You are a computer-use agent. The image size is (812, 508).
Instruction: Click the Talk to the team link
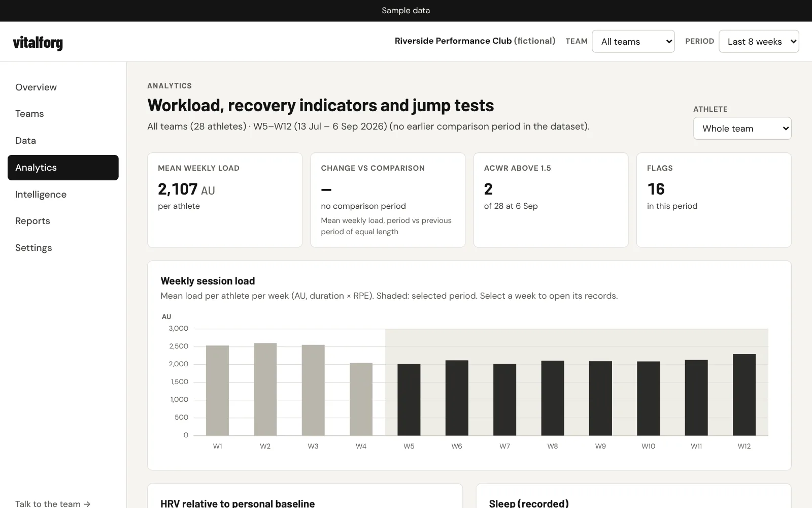click(53, 503)
